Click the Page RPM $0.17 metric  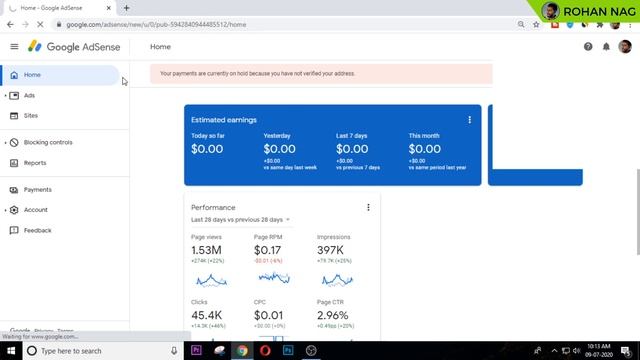[268, 249]
